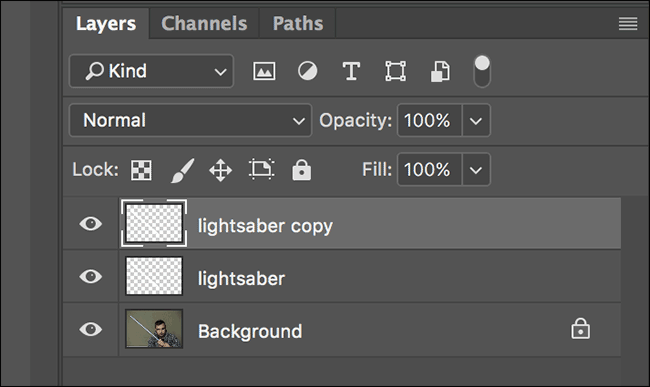This screenshot has height=387, width=650.
Task: Switch to the Layers tab
Action: point(106,24)
